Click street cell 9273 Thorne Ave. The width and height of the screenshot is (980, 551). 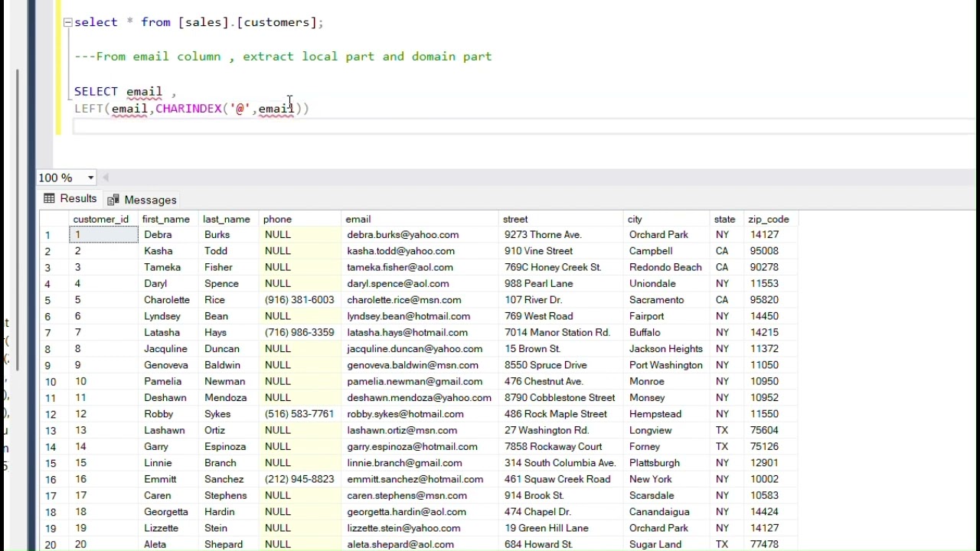[562, 235]
